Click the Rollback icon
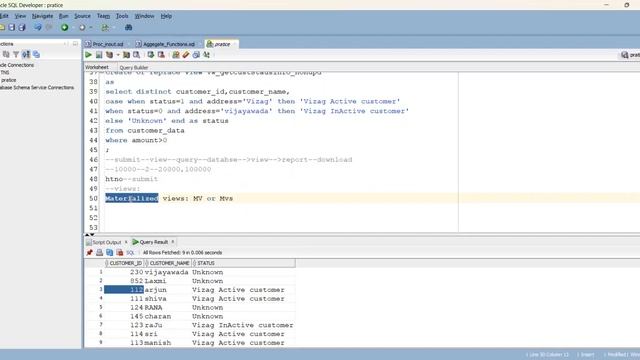Viewport: 640px width, 360px height. point(161,55)
